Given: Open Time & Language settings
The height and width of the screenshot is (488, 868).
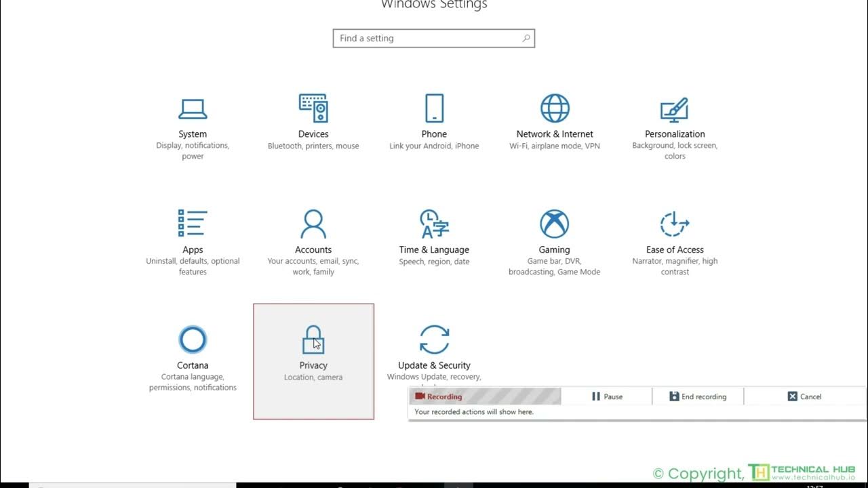Looking at the screenshot, I should [434, 237].
